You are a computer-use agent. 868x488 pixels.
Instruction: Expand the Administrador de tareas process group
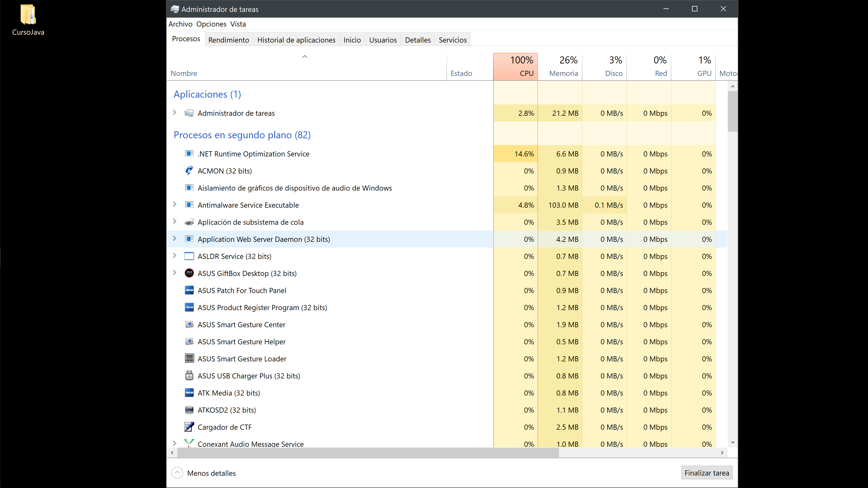[174, 113]
